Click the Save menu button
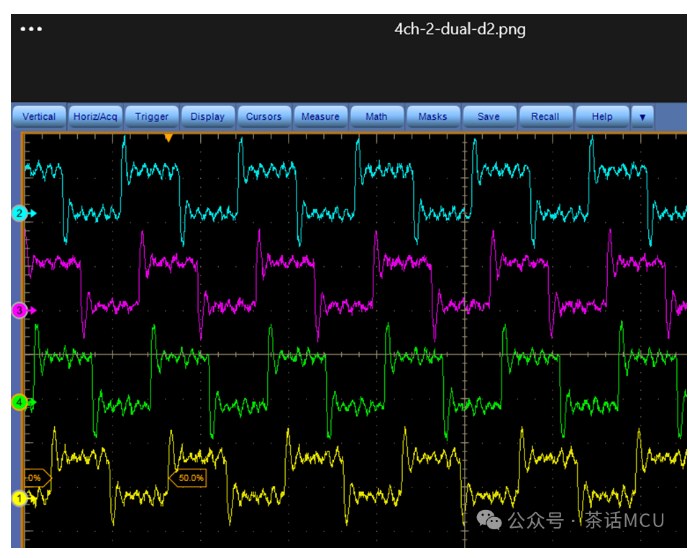This screenshot has width=698, height=558. point(489,117)
